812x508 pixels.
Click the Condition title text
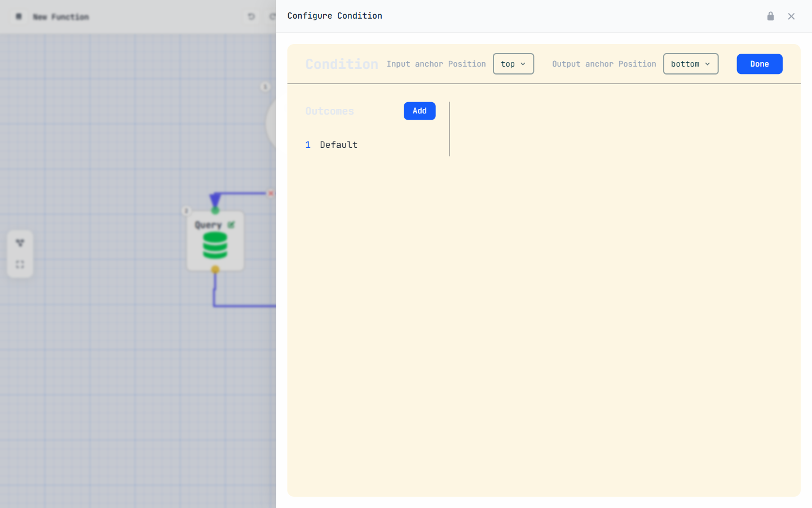[x=342, y=64]
